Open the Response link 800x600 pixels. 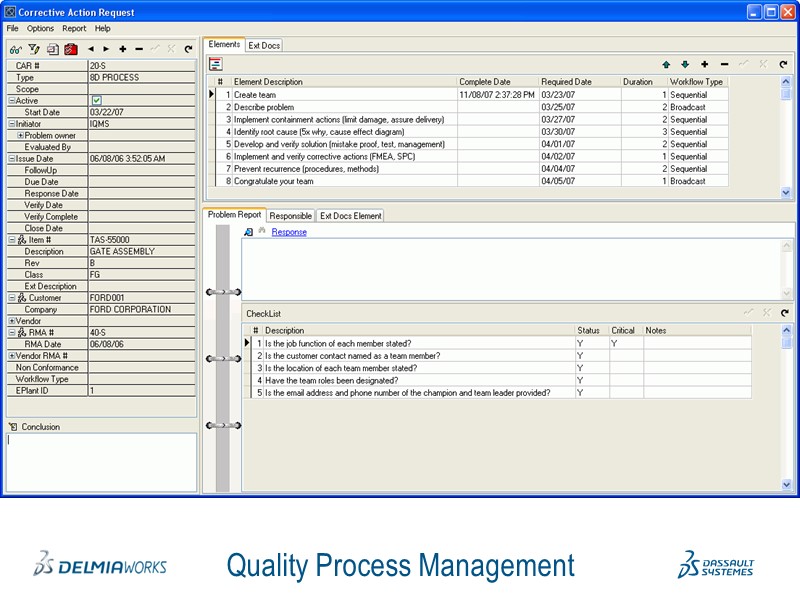point(290,231)
